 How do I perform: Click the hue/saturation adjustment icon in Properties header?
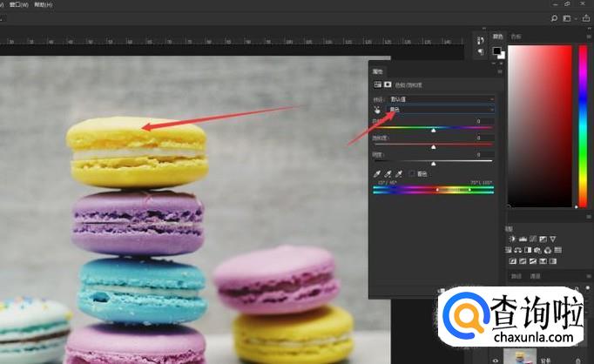click(377, 84)
